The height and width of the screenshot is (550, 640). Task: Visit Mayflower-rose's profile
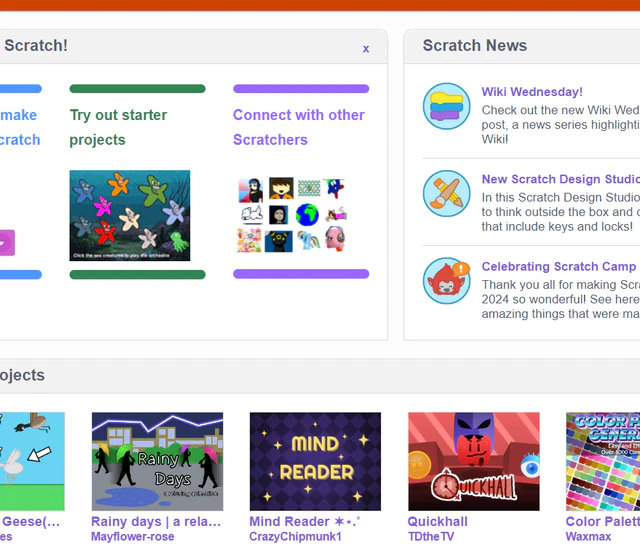point(132,537)
